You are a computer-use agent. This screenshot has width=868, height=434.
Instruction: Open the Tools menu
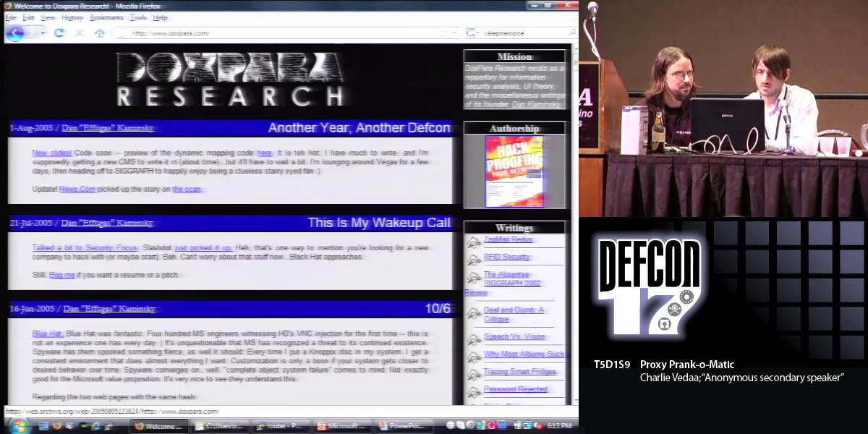pos(138,17)
